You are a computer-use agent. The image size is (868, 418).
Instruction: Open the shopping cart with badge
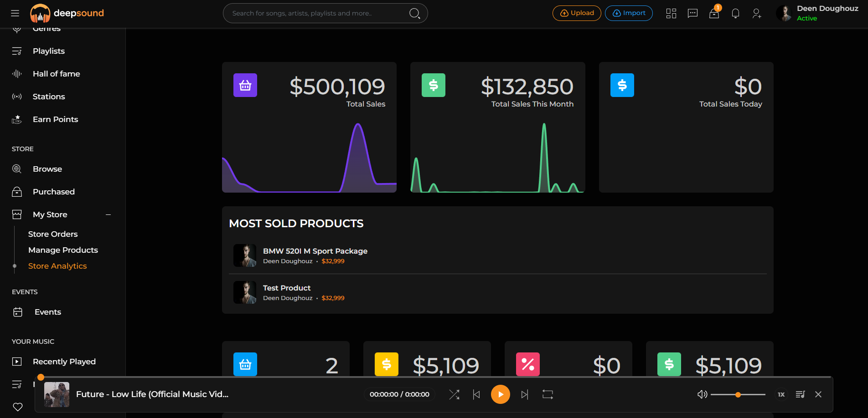[x=714, y=13]
